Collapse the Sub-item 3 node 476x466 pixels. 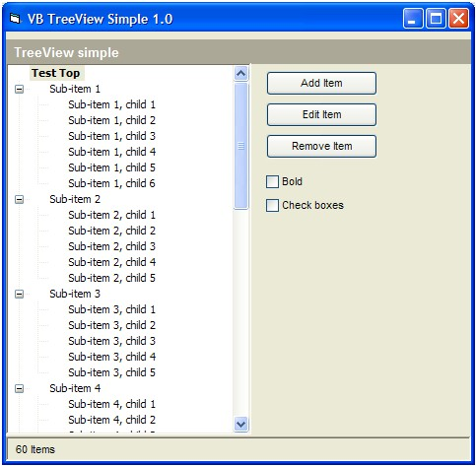(x=20, y=294)
